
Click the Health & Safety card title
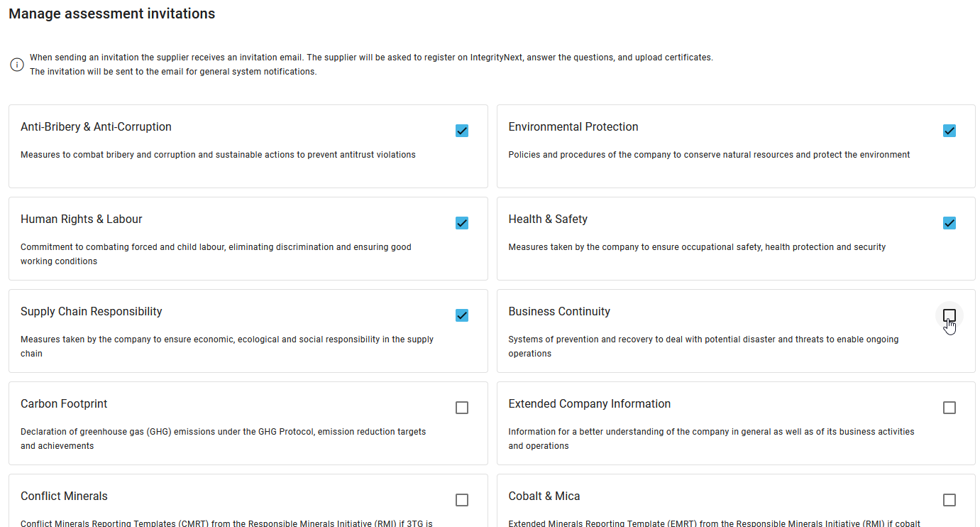pos(548,219)
